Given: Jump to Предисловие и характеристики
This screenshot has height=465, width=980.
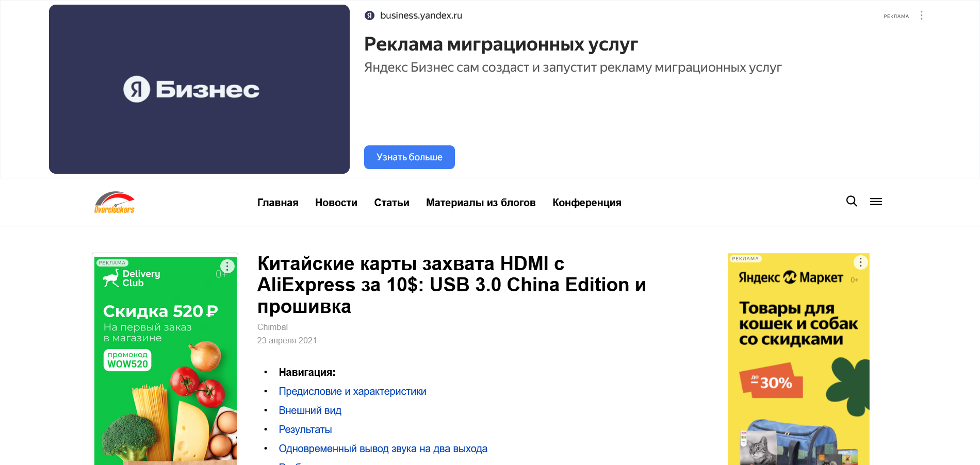Looking at the screenshot, I should [x=352, y=391].
